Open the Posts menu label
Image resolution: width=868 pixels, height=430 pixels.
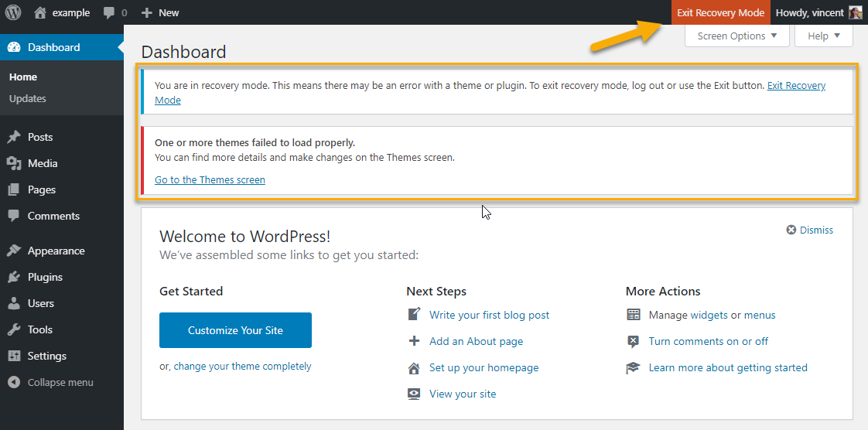click(x=40, y=137)
